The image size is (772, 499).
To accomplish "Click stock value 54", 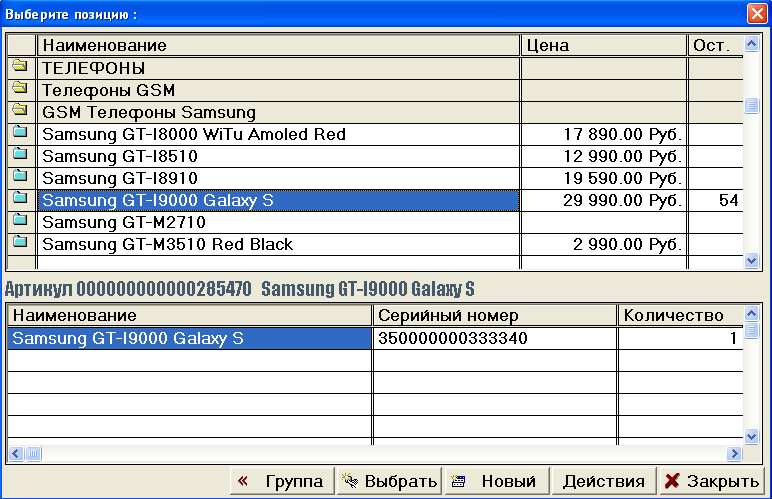I will [x=715, y=200].
